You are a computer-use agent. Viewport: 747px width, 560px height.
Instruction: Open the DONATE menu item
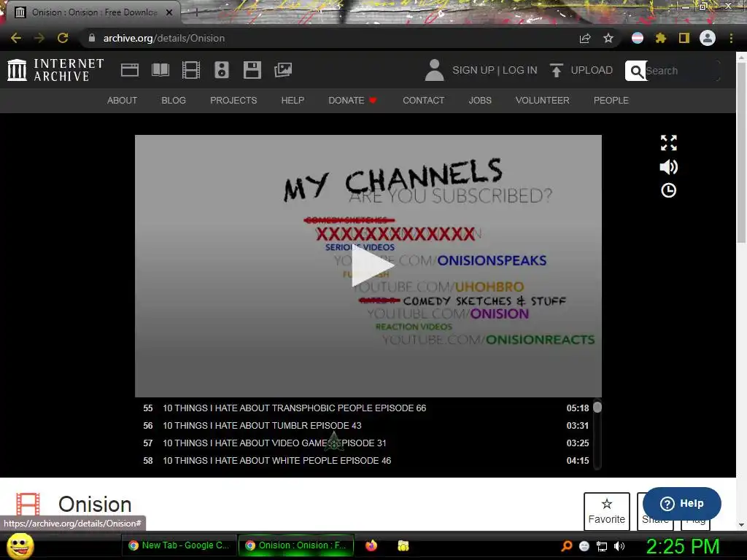tap(352, 101)
